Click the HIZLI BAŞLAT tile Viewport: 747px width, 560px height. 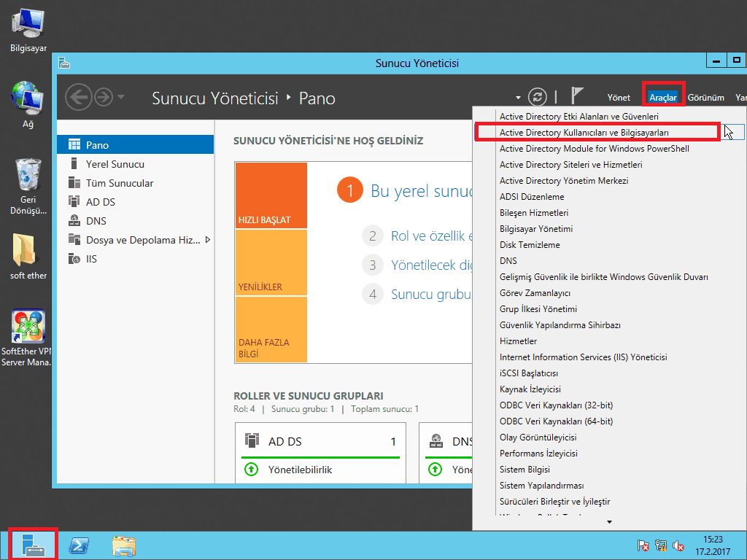pyautogui.click(x=271, y=195)
